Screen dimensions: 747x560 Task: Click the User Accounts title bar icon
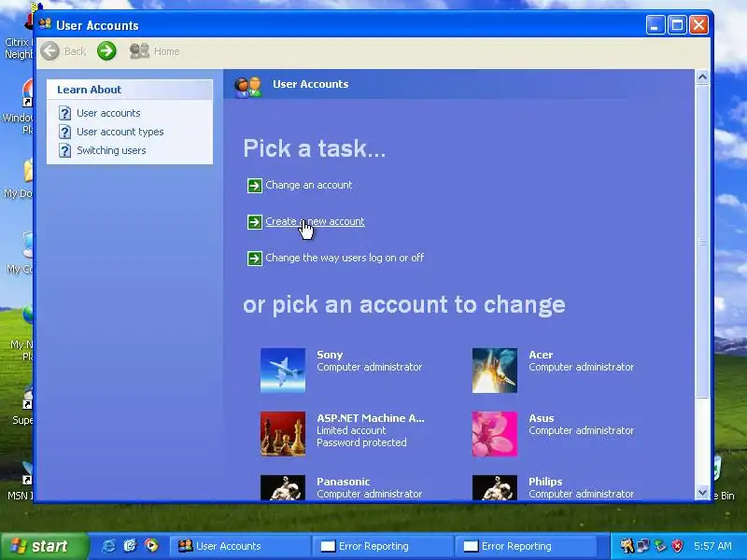tap(45, 24)
